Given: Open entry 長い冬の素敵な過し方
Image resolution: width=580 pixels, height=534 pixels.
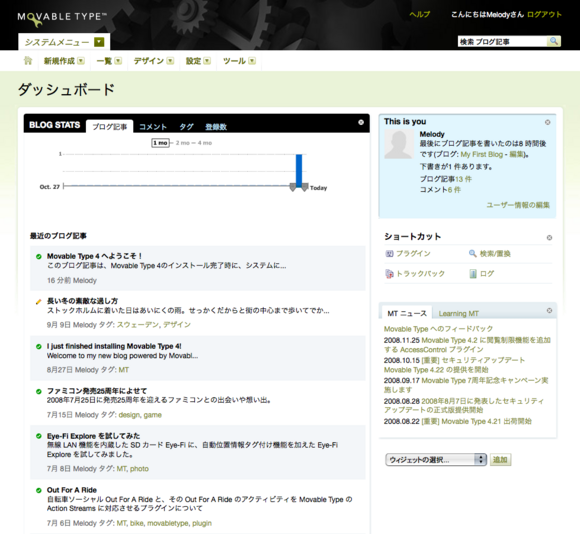Looking at the screenshot, I should coord(82,301).
